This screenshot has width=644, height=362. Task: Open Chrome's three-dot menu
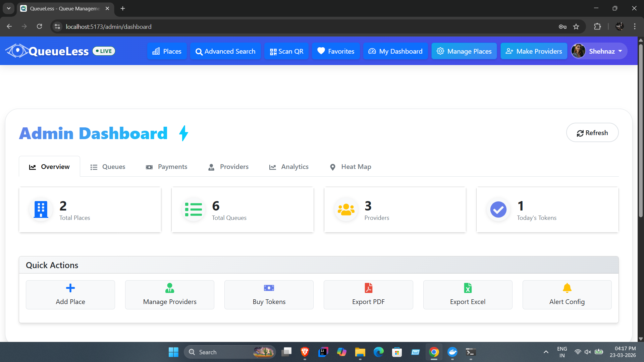635,26
